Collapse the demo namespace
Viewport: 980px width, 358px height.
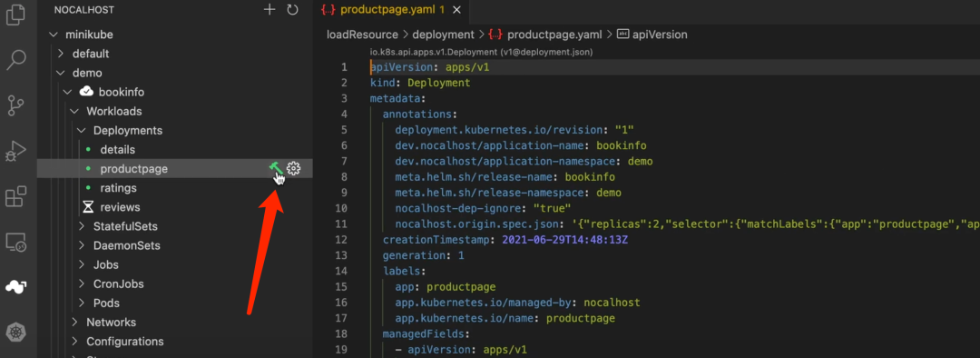[61, 74]
